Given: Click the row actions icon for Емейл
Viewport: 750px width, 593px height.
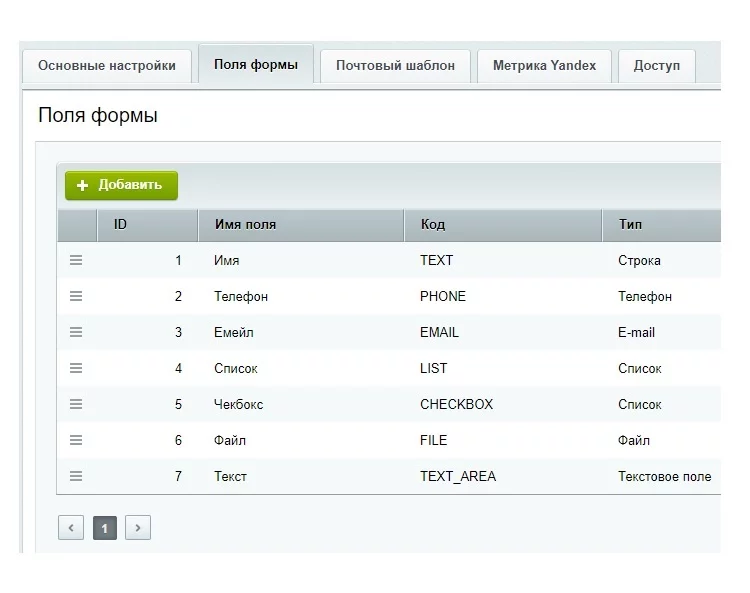Looking at the screenshot, I should point(76,332).
